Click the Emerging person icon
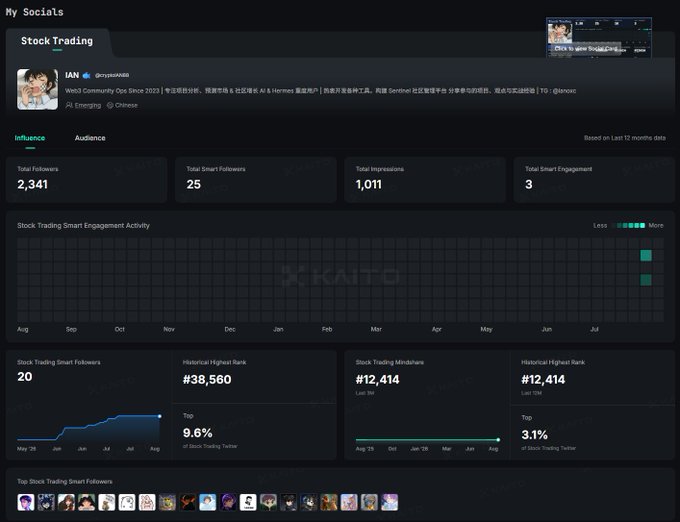 69,105
